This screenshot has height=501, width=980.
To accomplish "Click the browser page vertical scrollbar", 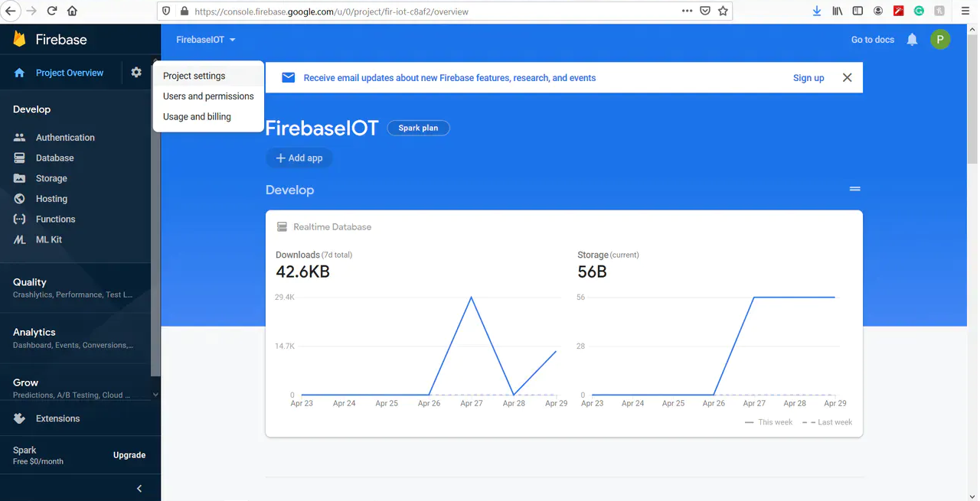I will (972, 99).
